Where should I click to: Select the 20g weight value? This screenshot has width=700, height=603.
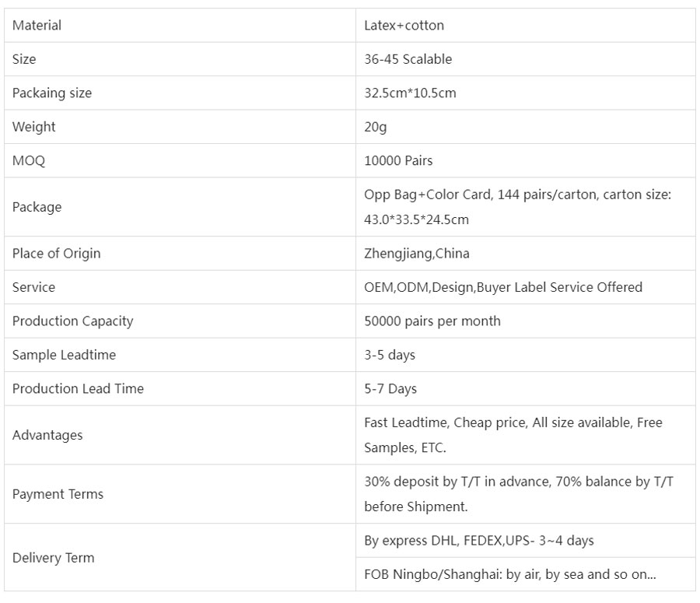coord(376,127)
